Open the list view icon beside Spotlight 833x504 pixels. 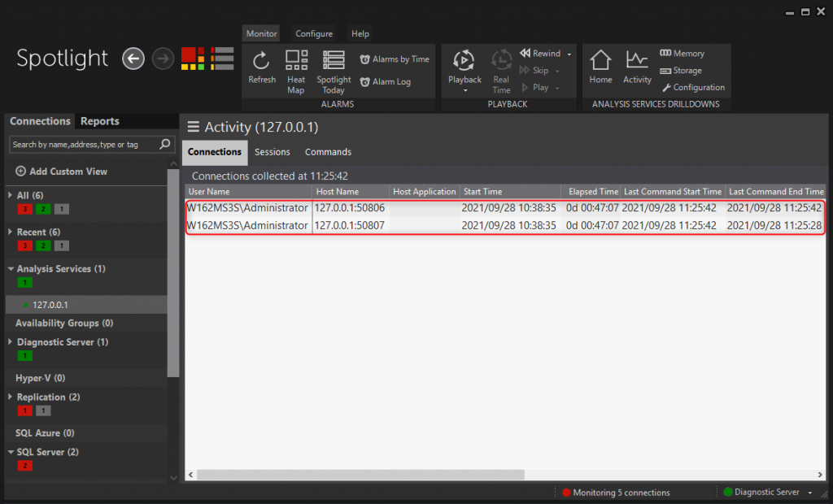(x=222, y=59)
